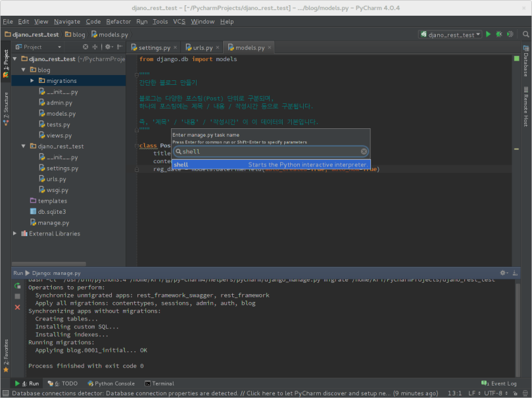
Task: Run the djano_rest_test configuration
Action: (488, 34)
